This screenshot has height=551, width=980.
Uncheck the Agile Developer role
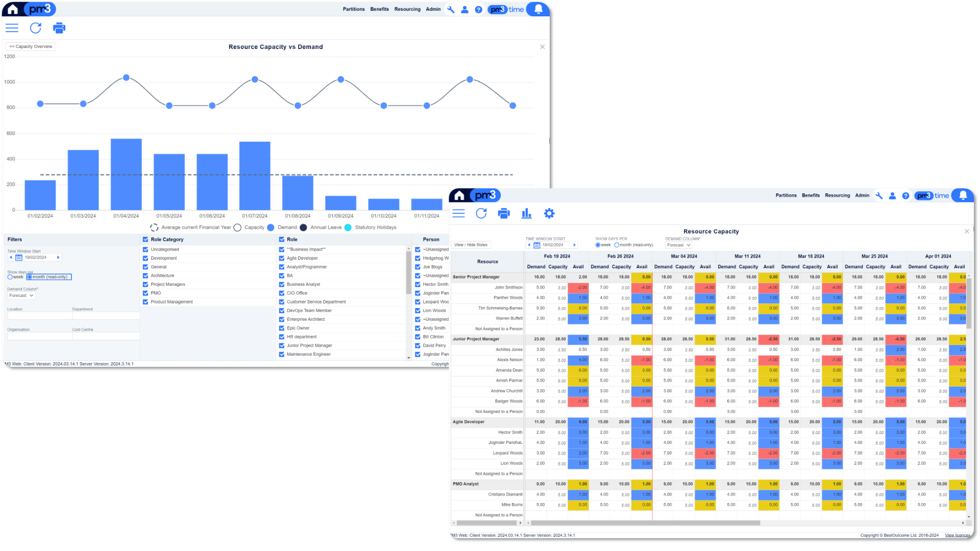pyautogui.click(x=282, y=258)
